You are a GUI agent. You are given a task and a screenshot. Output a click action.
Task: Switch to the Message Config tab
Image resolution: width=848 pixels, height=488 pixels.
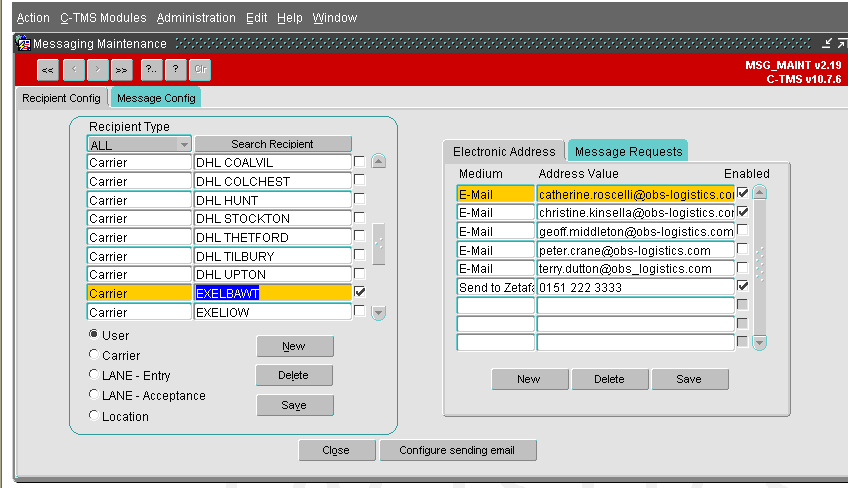tap(156, 98)
